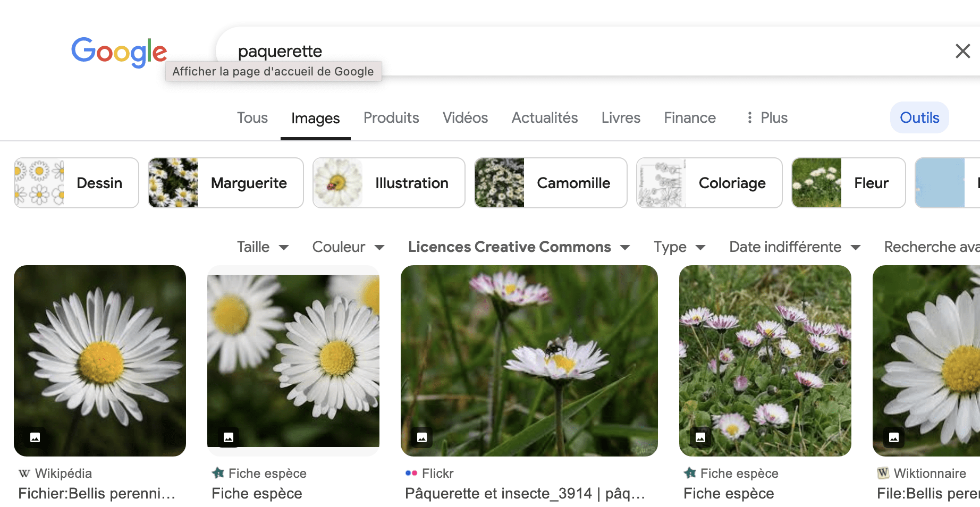Click the favicon under the pink daisies image
The width and height of the screenshot is (980, 507).
click(x=690, y=473)
